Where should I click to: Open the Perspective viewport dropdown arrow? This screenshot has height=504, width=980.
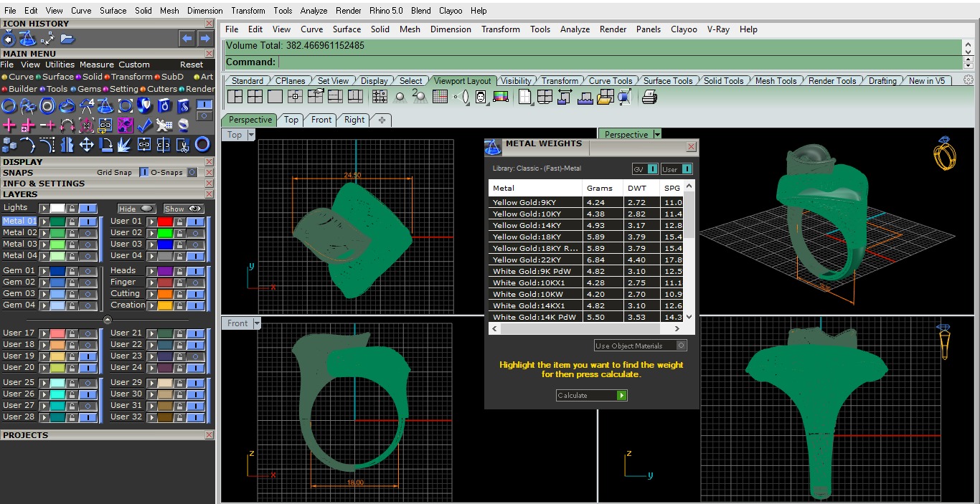click(x=656, y=134)
